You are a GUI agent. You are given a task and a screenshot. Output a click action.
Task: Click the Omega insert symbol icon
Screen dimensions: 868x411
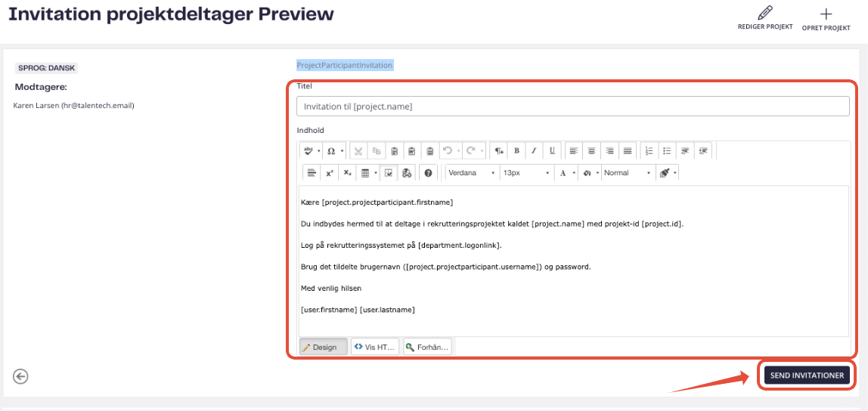332,150
